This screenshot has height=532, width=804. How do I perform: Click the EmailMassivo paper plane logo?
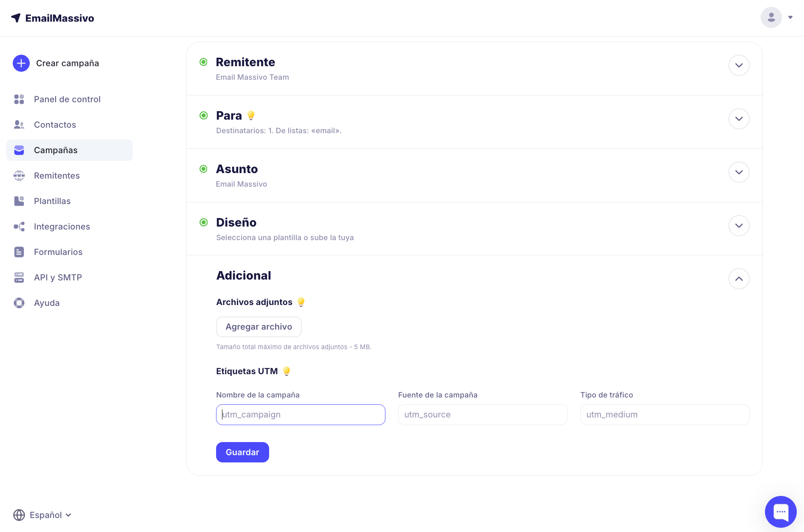point(16,18)
